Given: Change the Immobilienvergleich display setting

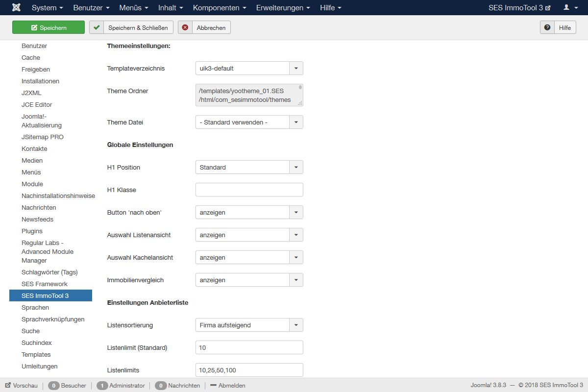Looking at the screenshot, I should tap(249, 280).
